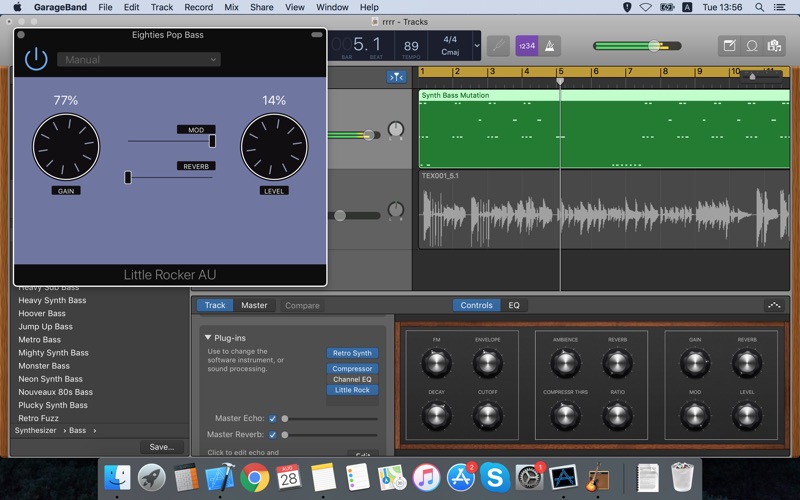Click the tempo value 89
The width and height of the screenshot is (800, 500).
coord(411,46)
